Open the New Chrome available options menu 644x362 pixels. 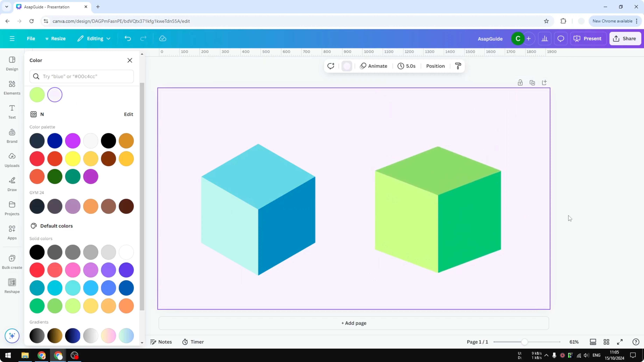[x=637, y=21]
